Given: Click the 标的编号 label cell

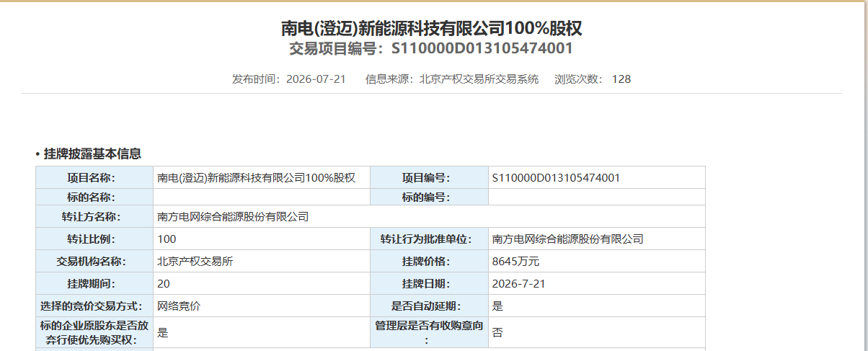Looking at the screenshot, I should (429, 197).
